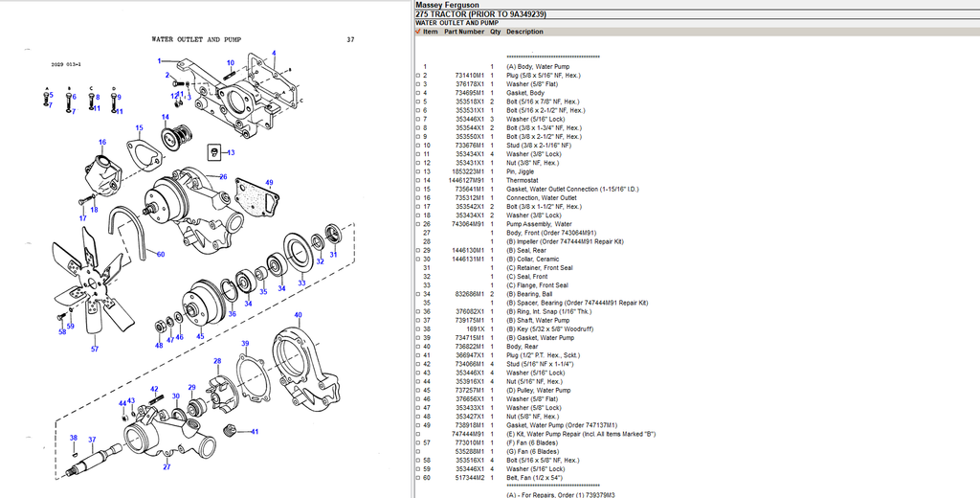Screen dimensions: 980x498
Task: Check the box next to item 37 Shaft, Water Pump
Action: 418,321
